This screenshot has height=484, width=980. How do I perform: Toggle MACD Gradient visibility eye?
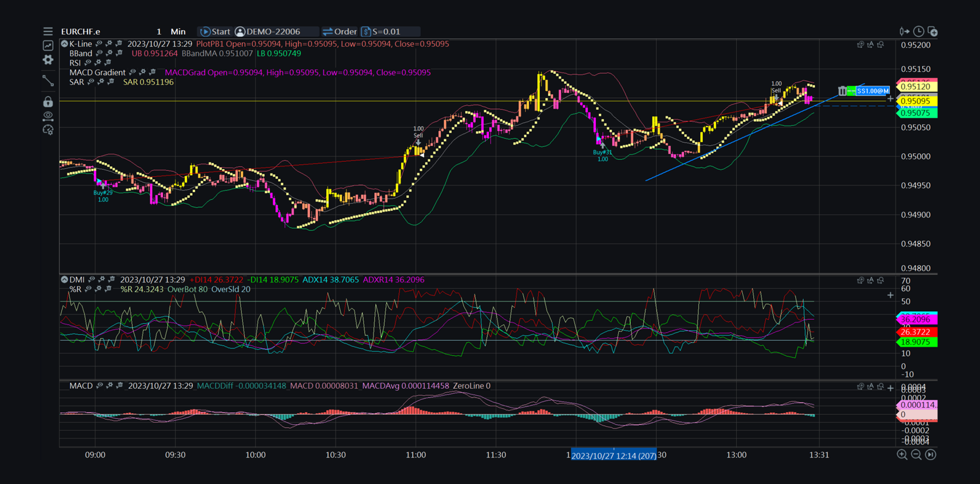pyautogui.click(x=133, y=73)
